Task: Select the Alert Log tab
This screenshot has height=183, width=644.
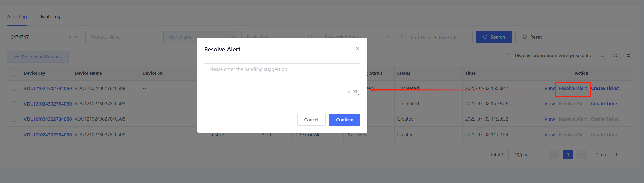Action: (17, 17)
